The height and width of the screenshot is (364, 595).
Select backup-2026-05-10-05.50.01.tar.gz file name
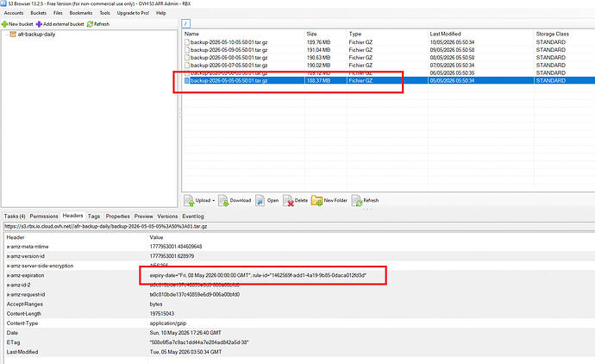pos(229,42)
